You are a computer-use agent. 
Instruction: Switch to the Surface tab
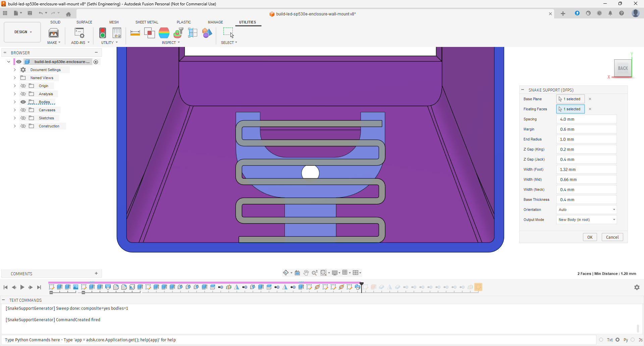click(x=84, y=22)
